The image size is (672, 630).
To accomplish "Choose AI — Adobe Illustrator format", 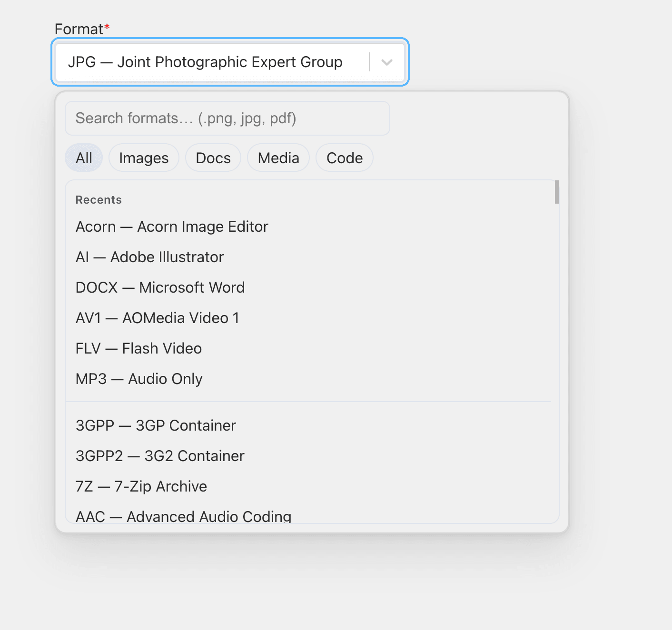I will click(149, 257).
